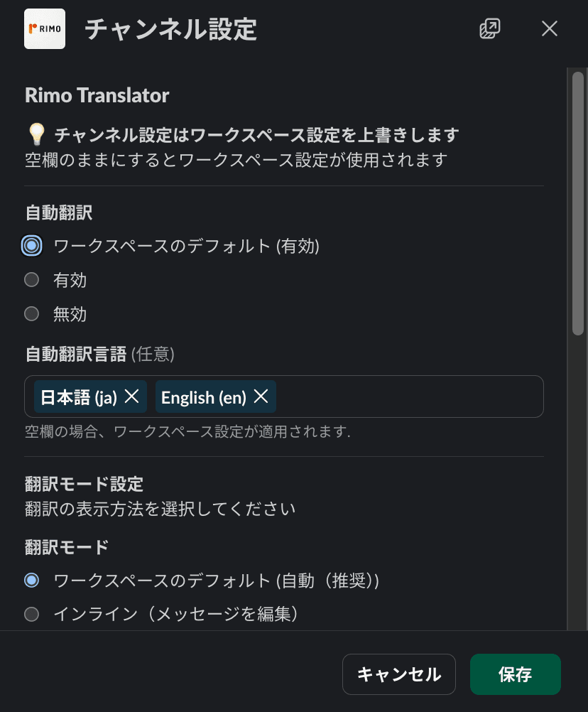Click the X to dismiss the dialog

(550, 28)
